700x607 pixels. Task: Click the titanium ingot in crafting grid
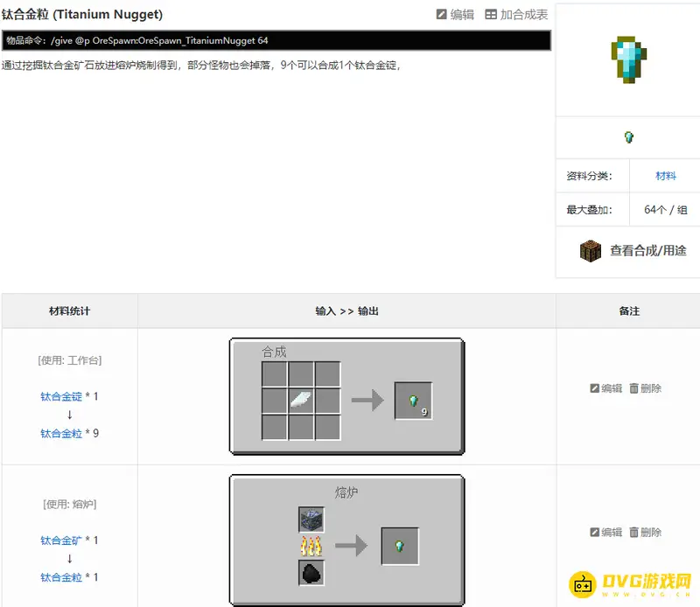click(301, 400)
